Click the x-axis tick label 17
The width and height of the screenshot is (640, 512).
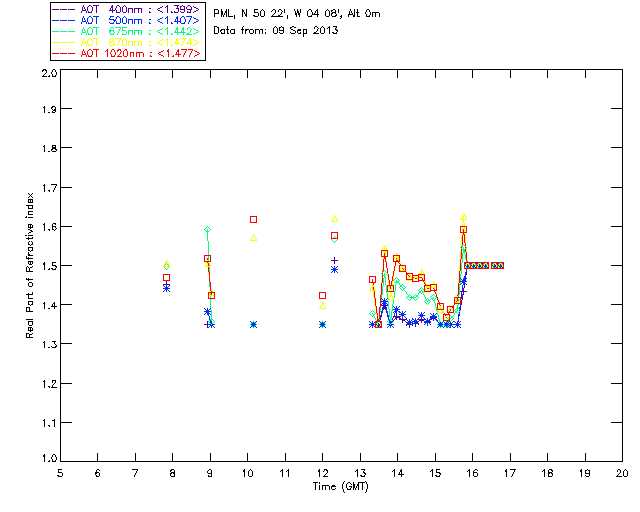(x=510, y=473)
